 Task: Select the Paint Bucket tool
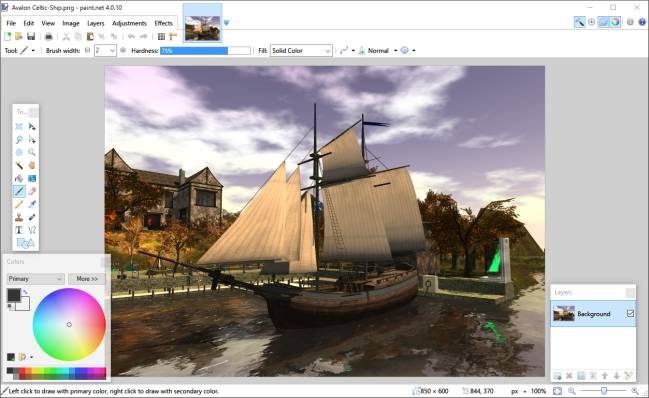(x=19, y=178)
